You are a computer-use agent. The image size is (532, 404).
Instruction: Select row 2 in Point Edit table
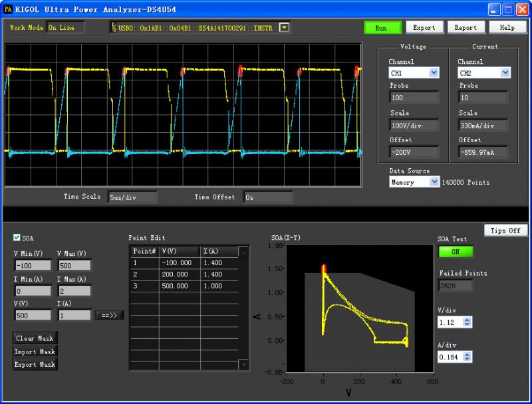[x=180, y=274]
